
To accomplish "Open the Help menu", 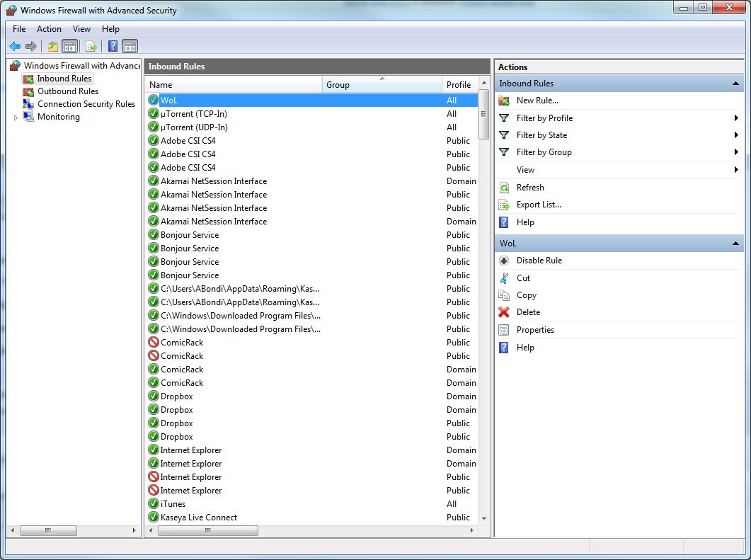I will [x=110, y=29].
